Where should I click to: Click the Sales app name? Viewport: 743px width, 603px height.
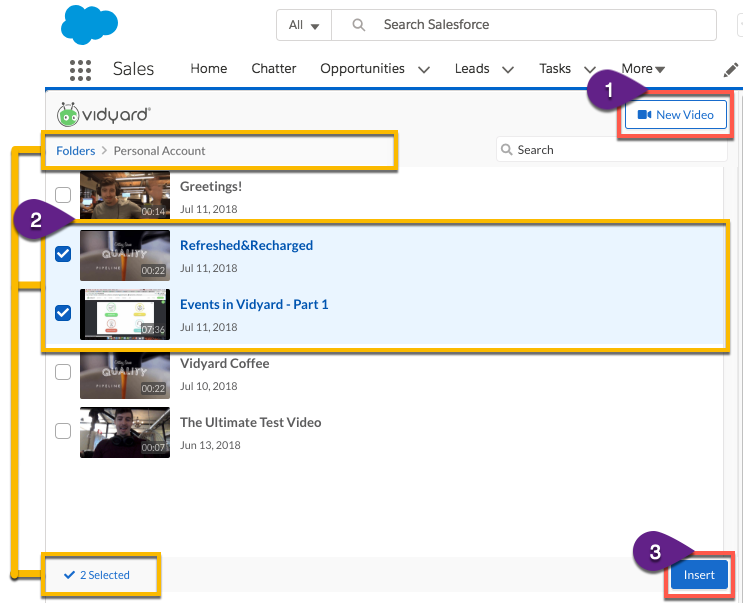pos(133,69)
